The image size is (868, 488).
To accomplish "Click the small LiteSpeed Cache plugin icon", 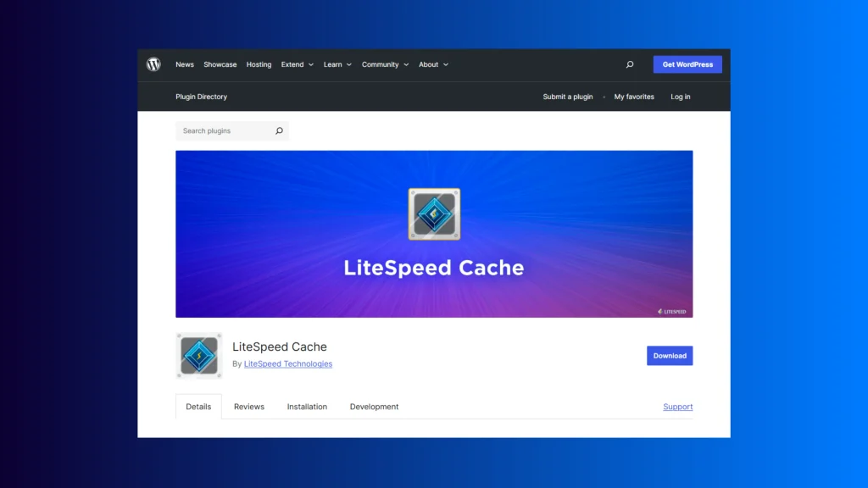I will [199, 355].
